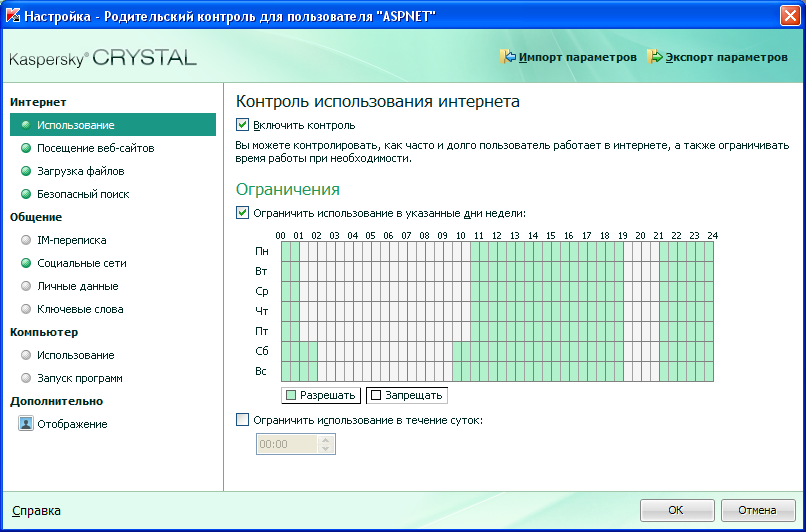
Task: Close the parental control settings window
Action: [x=790, y=16]
